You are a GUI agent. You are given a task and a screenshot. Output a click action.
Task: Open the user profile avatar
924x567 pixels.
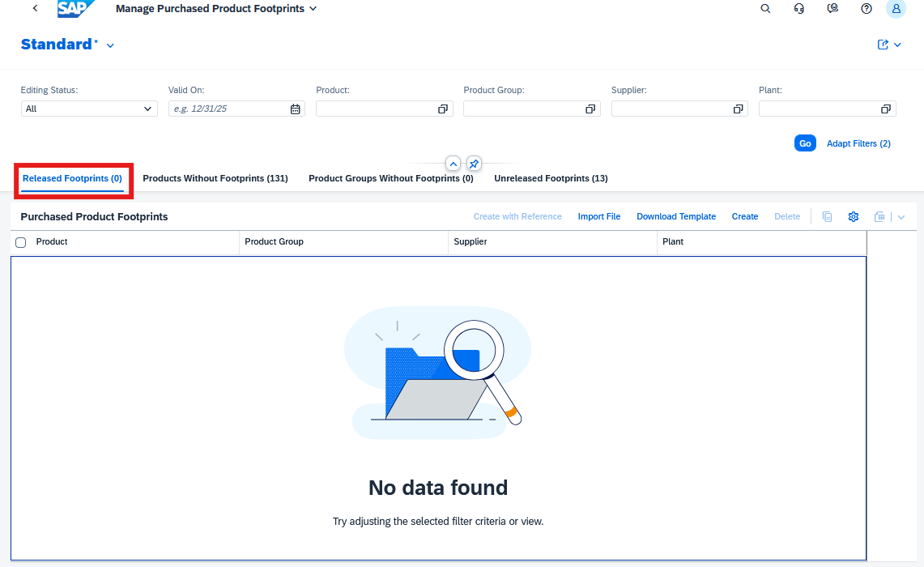click(896, 8)
